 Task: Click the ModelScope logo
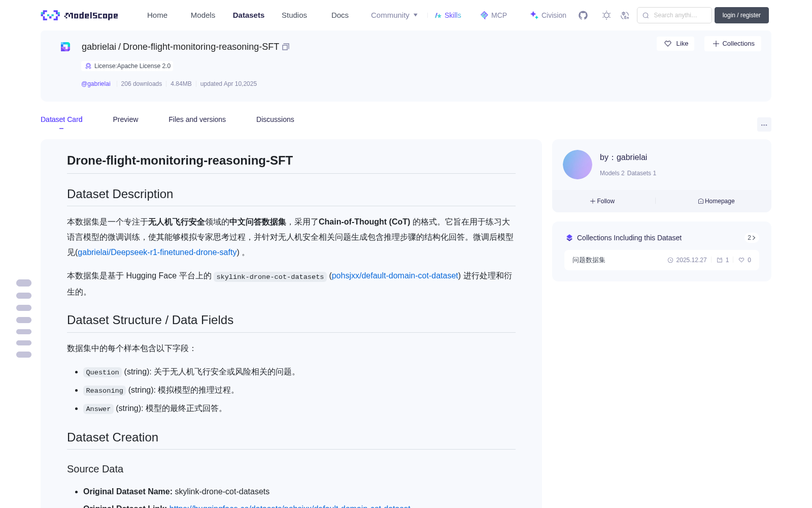pyautogui.click(x=79, y=15)
